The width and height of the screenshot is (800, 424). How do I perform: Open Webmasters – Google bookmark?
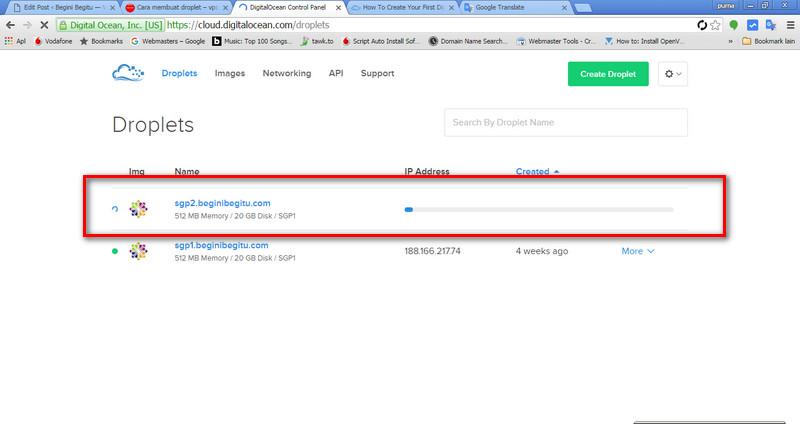coord(168,41)
